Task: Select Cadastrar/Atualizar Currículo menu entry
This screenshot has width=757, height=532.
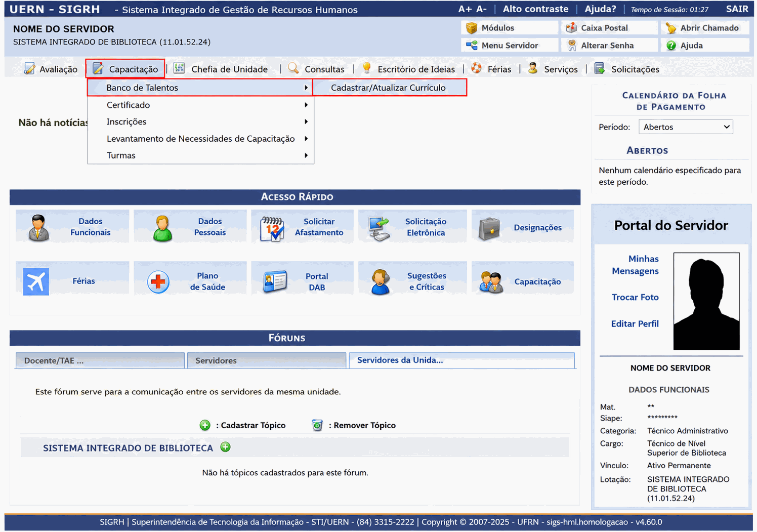Action: 389,88
